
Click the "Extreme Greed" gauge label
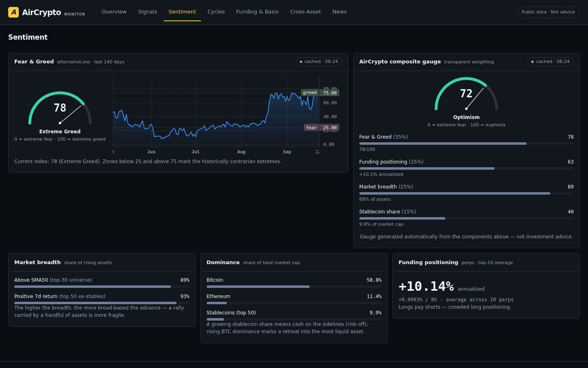tap(60, 132)
